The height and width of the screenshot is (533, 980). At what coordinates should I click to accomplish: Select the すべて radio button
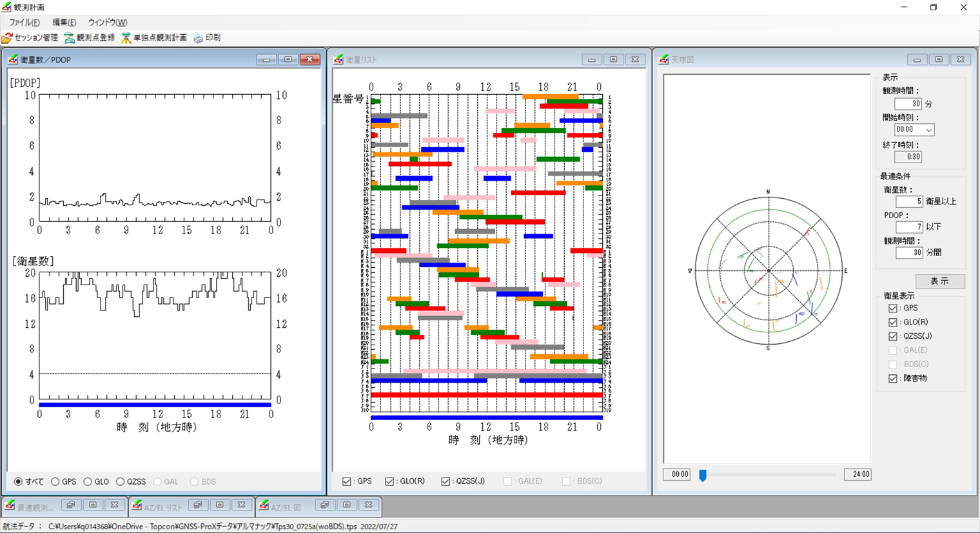pyautogui.click(x=18, y=481)
